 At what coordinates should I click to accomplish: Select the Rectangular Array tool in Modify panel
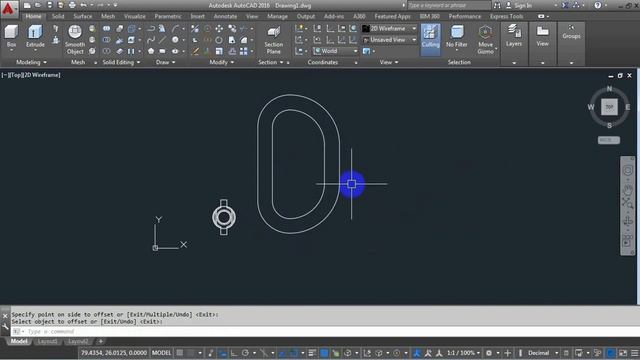[x=244, y=51]
